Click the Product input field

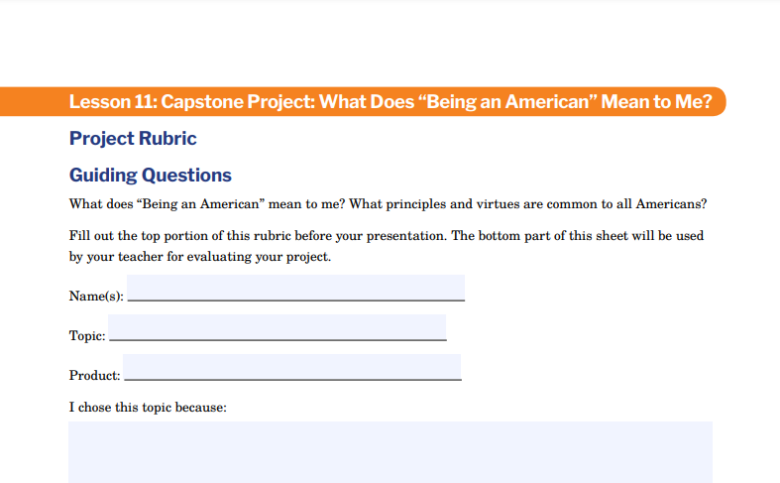[x=291, y=368]
